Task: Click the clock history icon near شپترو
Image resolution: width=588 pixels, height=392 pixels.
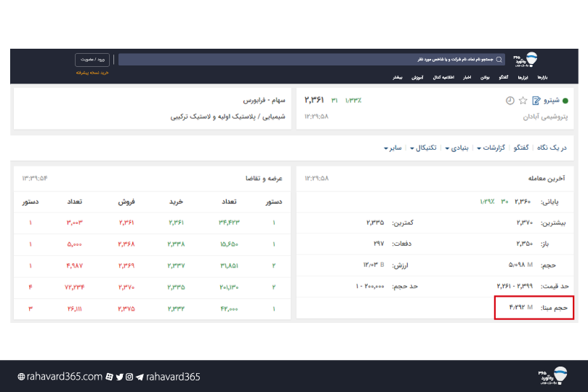Action: pyautogui.click(x=510, y=100)
